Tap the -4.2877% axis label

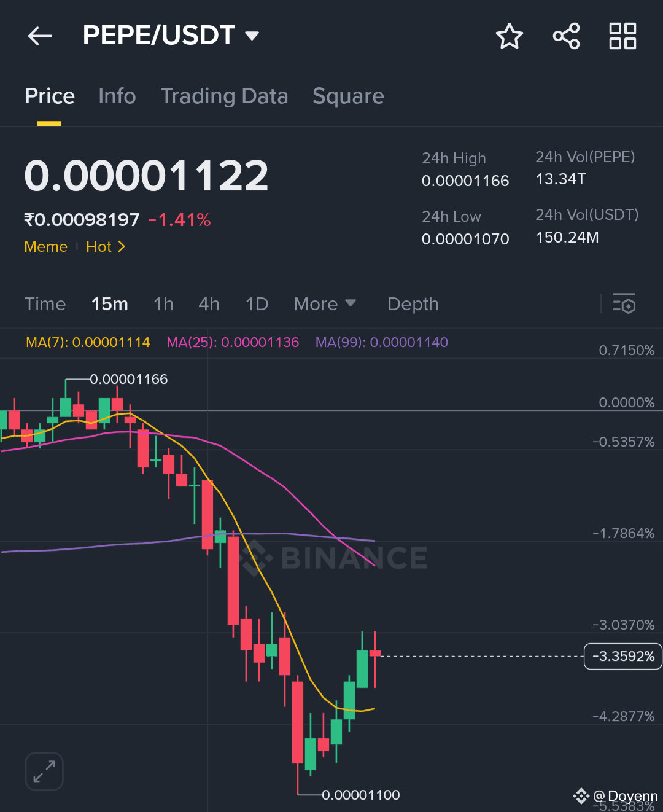(624, 716)
